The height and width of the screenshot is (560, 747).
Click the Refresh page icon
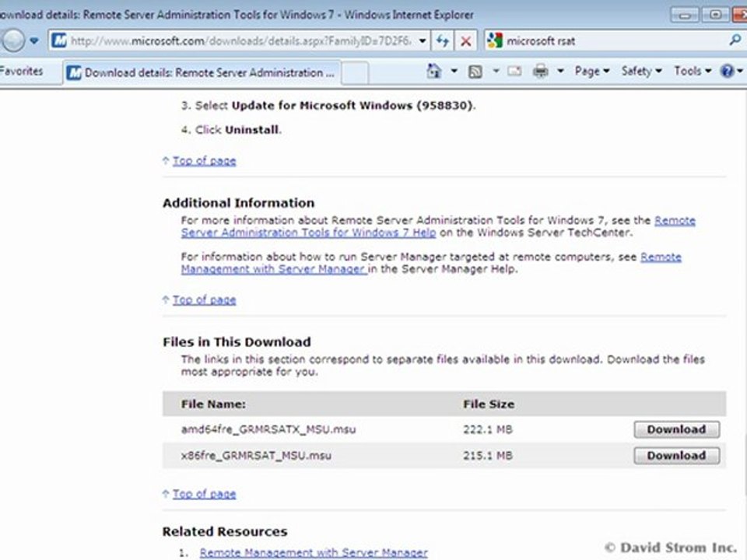pyautogui.click(x=443, y=41)
